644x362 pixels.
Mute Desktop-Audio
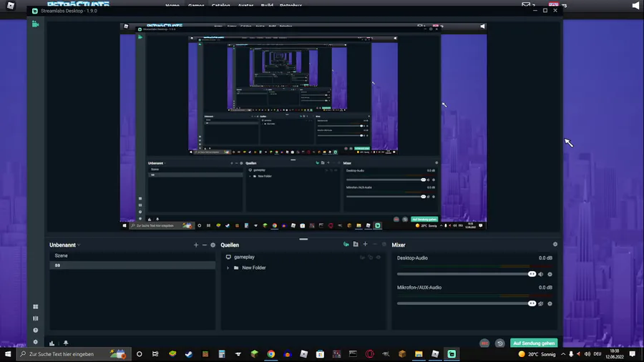541,274
